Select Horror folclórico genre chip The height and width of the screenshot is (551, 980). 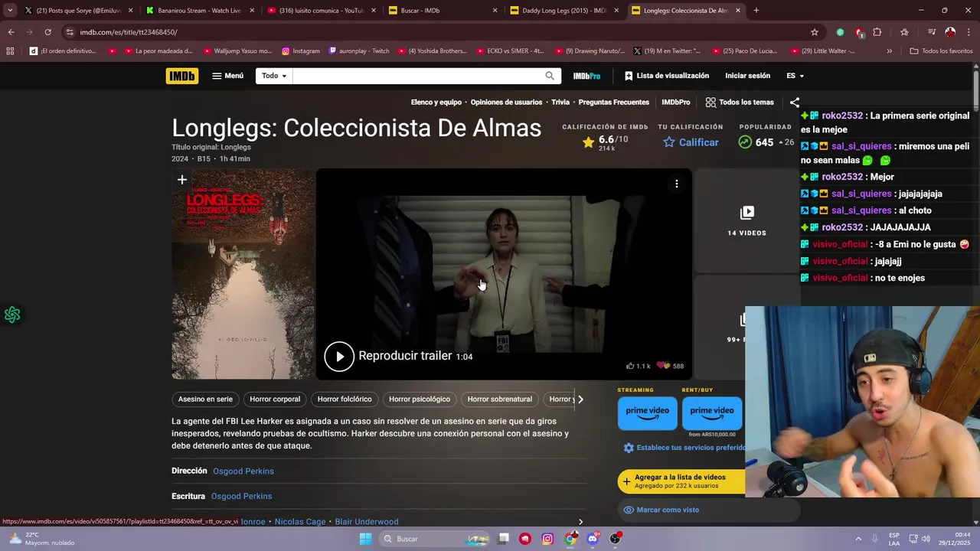click(345, 399)
